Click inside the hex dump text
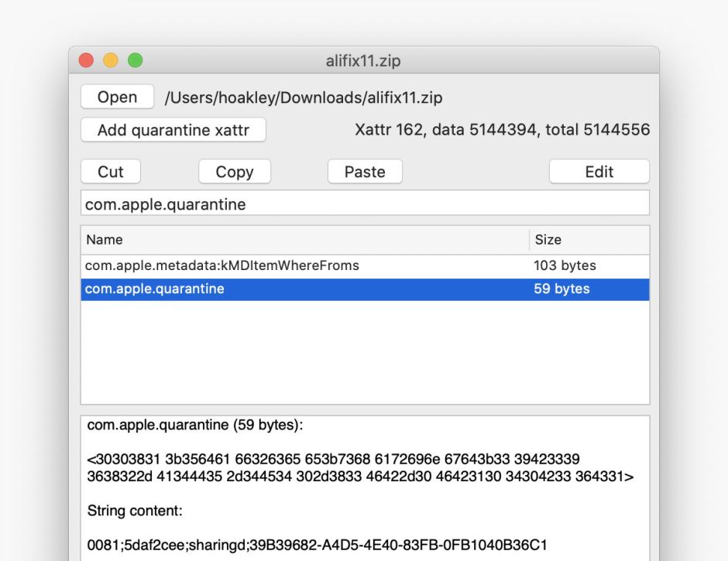 pos(360,468)
